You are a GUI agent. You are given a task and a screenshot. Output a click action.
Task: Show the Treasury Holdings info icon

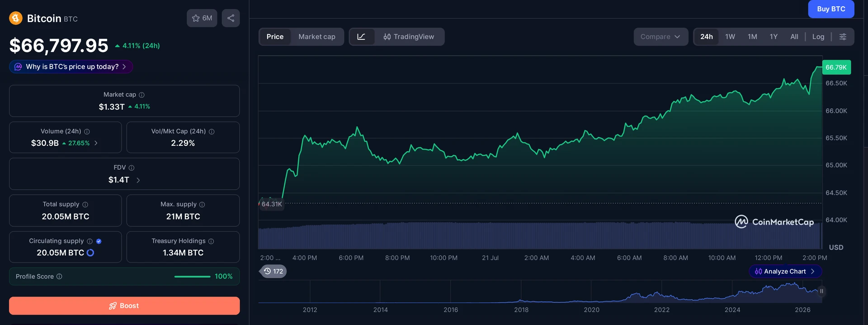(x=211, y=241)
